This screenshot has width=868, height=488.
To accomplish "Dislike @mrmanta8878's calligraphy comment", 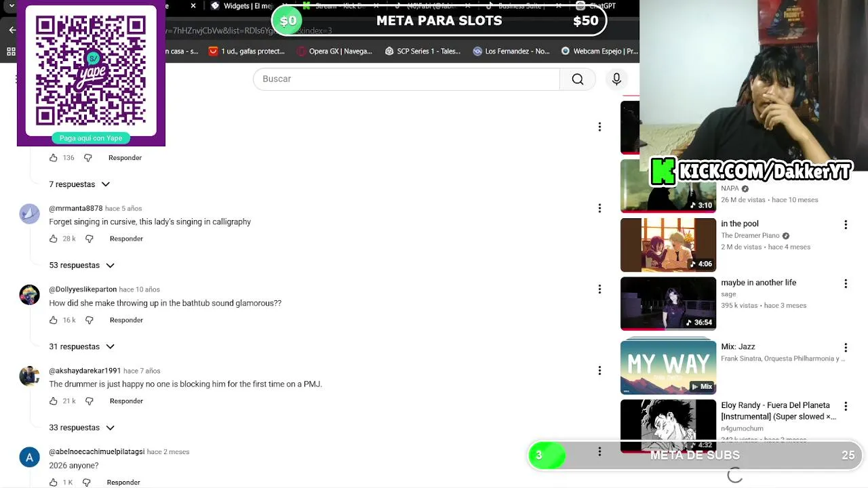I will point(89,239).
